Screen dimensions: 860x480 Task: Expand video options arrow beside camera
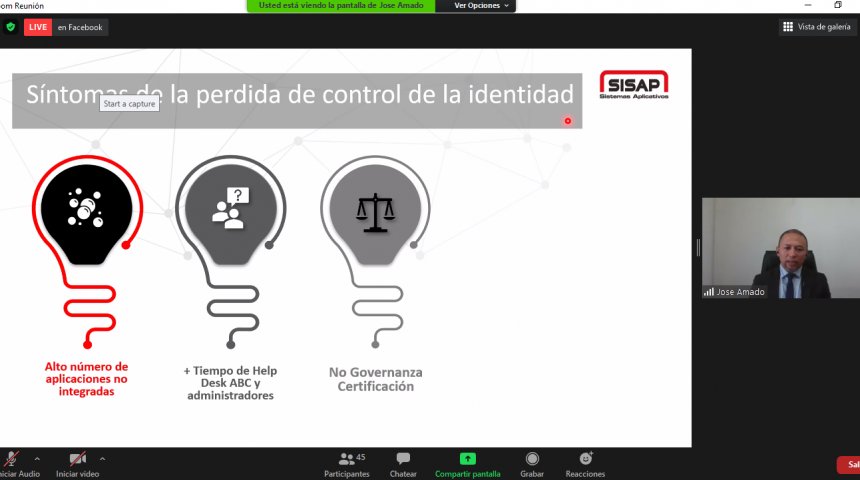(103, 459)
